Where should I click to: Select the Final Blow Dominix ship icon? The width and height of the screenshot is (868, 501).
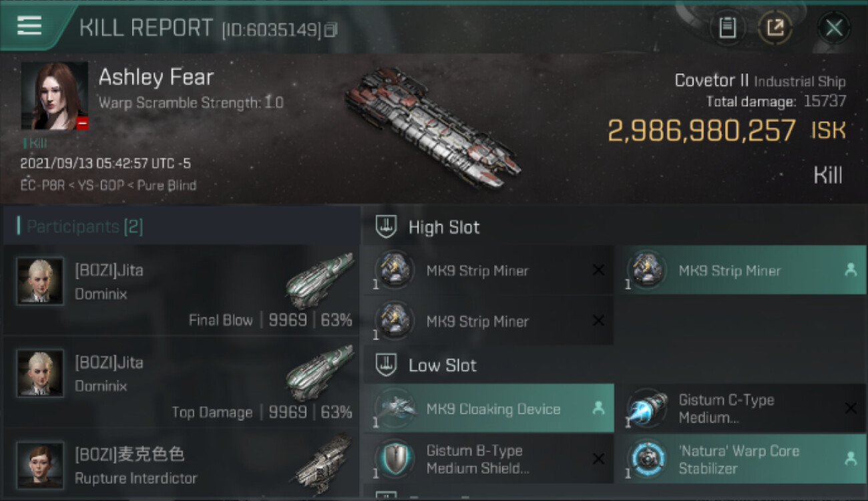320,281
